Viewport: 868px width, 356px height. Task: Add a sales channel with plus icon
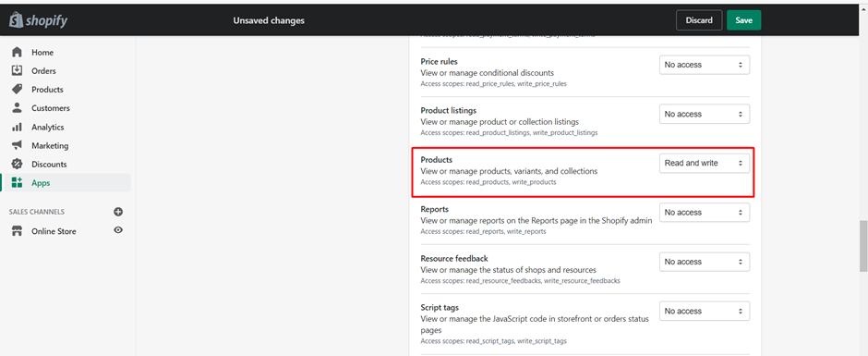tap(118, 211)
